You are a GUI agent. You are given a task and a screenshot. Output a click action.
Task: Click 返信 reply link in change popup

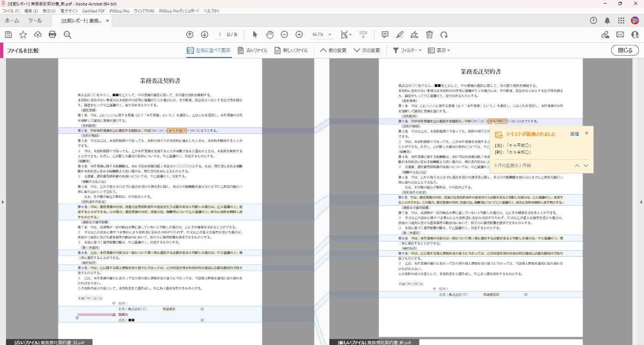[x=575, y=134]
